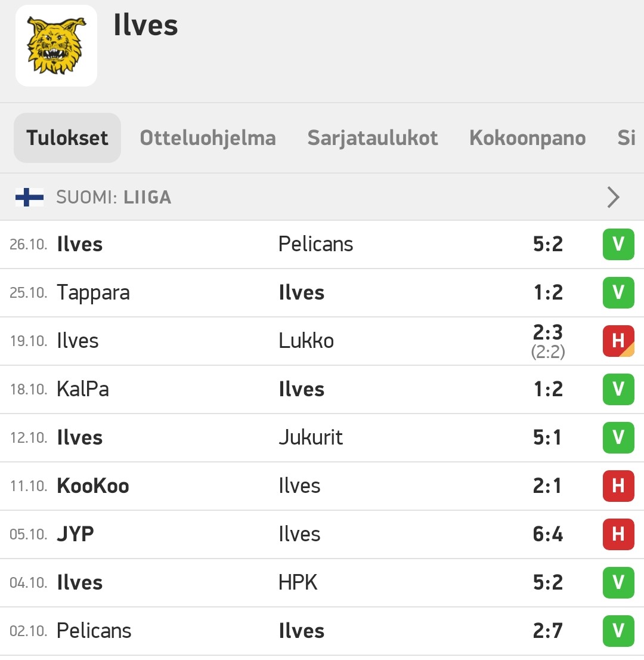Open the partially visible Si tab
644x660 pixels.
click(626, 138)
